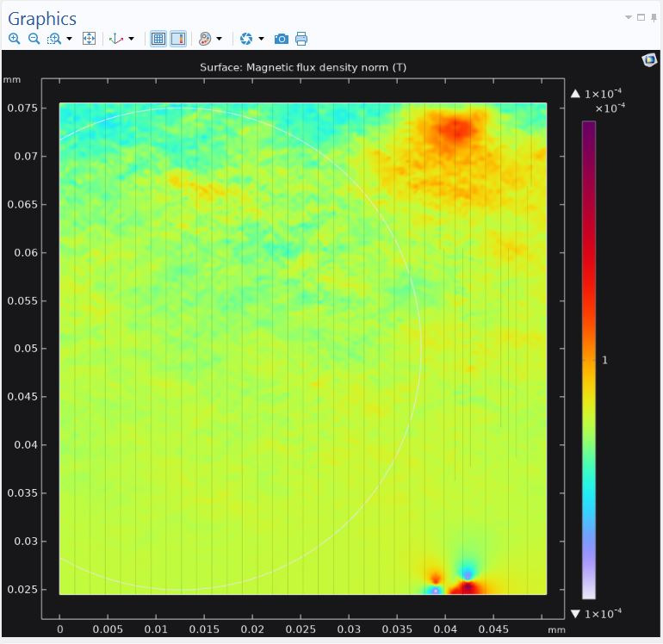
Task: Click the scene light aperture icon
Action: click(x=246, y=39)
